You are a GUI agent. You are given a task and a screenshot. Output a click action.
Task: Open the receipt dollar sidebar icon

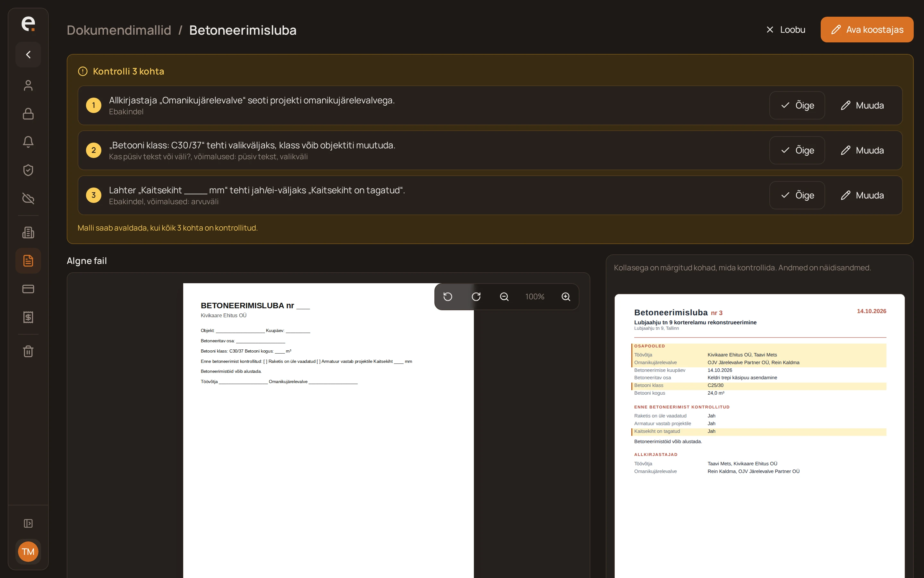point(28,317)
